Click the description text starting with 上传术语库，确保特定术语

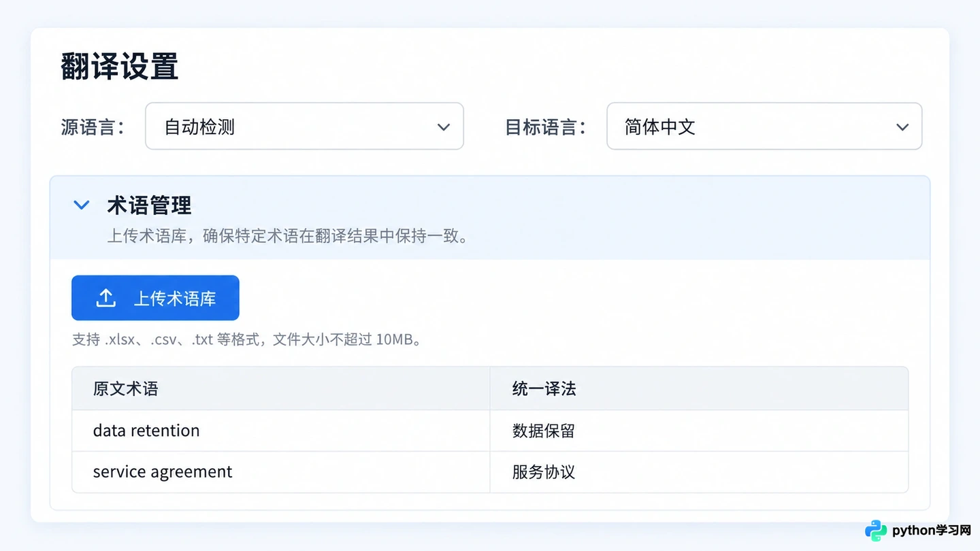[288, 236]
